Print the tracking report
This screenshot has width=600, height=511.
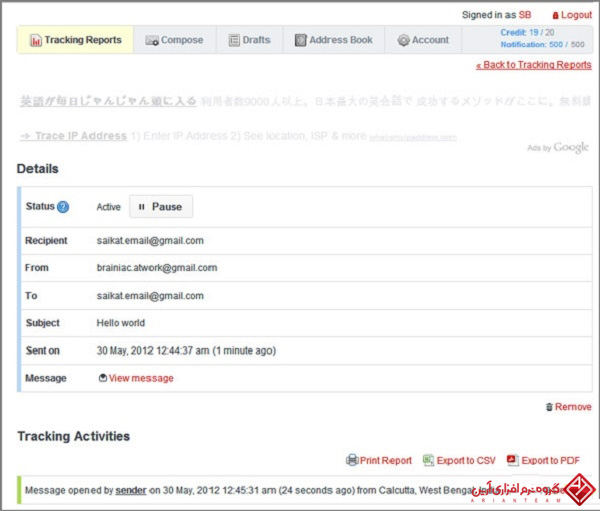point(386,460)
